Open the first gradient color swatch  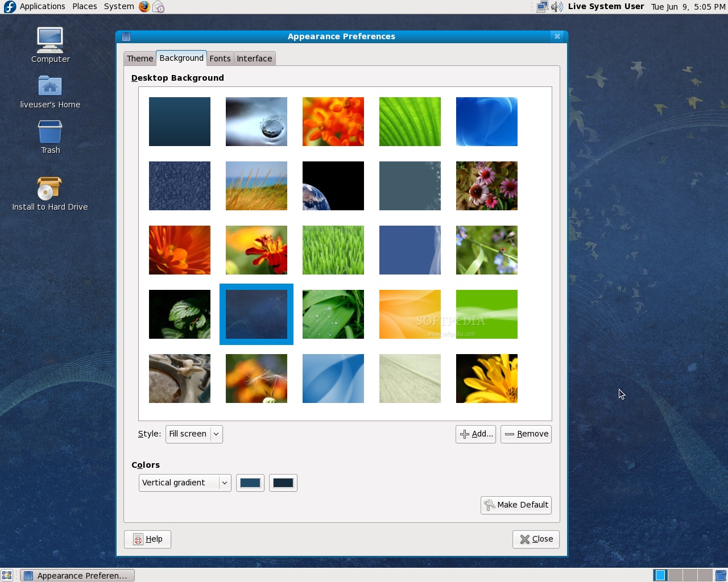(250, 483)
